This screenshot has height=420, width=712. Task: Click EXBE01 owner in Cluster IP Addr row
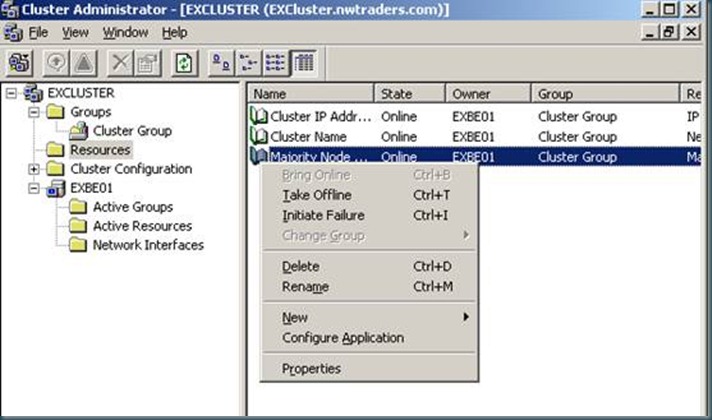coord(473,116)
